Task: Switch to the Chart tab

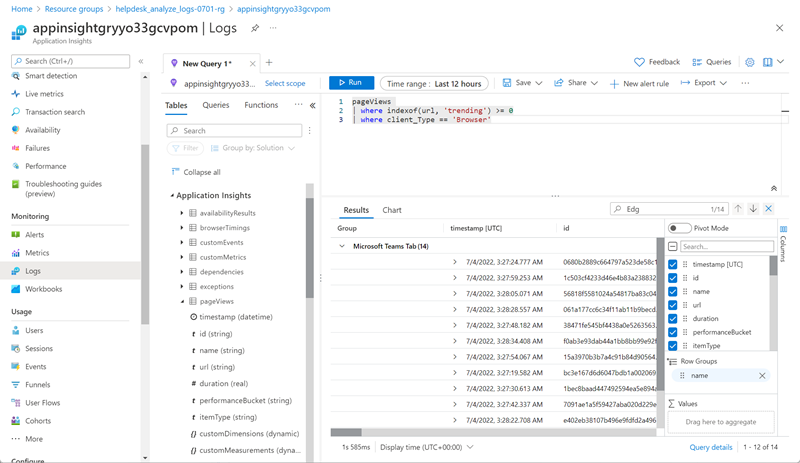Action: (392, 210)
